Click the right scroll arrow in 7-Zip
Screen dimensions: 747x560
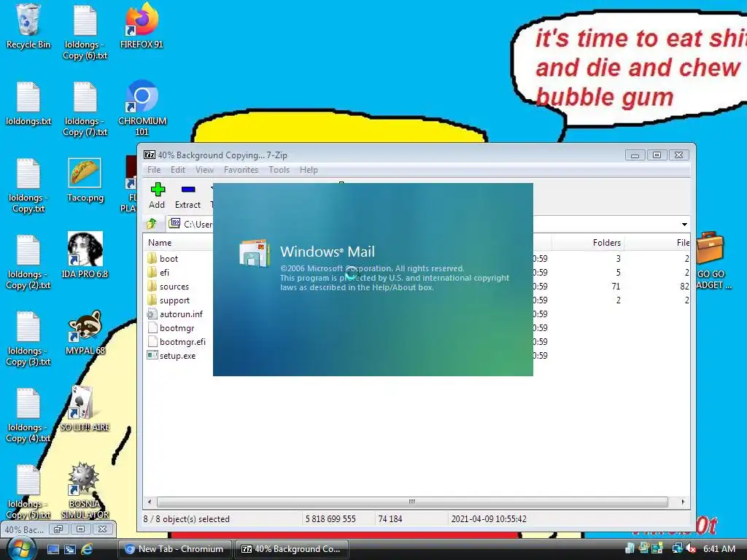(x=683, y=502)
